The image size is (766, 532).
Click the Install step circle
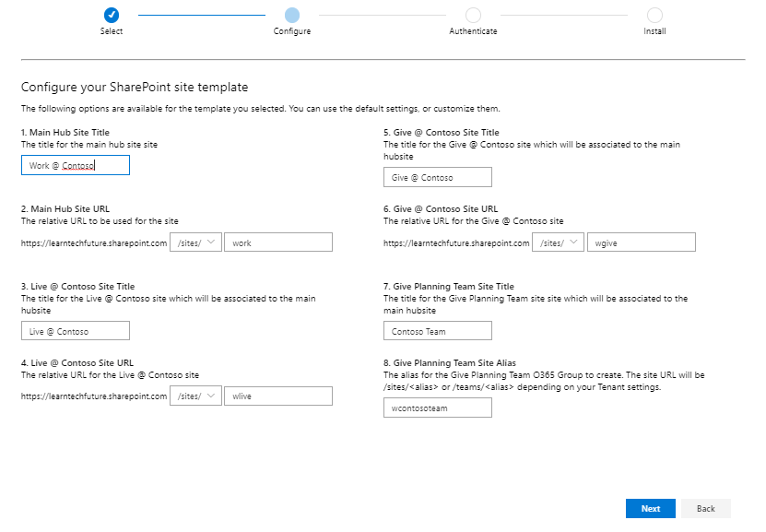tap(654, 15)
